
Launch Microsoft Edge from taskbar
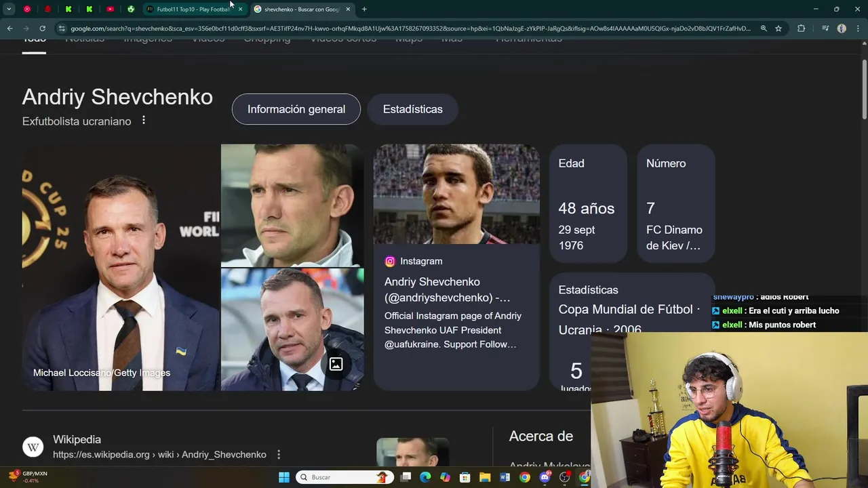425,477
